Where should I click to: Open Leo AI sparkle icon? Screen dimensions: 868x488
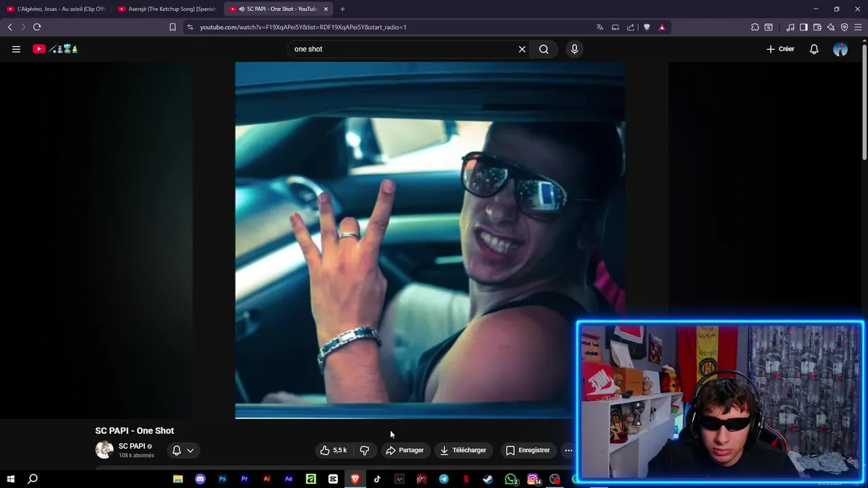(831, 27)
